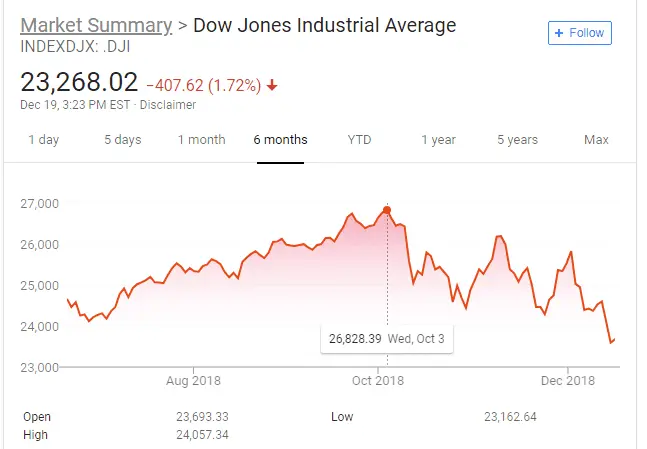This screenshot has width=647, height=449.
Task: Switch to 5 days range
Action: click(x=122, y=140)
